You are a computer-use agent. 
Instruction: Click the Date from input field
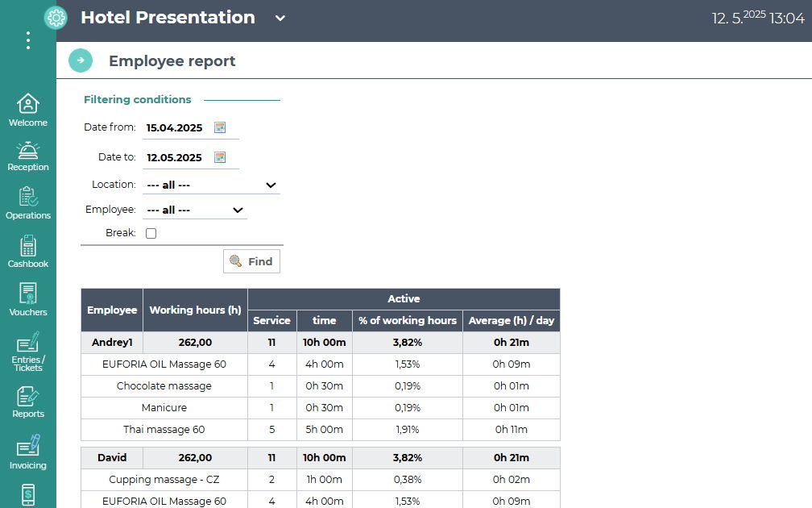point(176,127)
